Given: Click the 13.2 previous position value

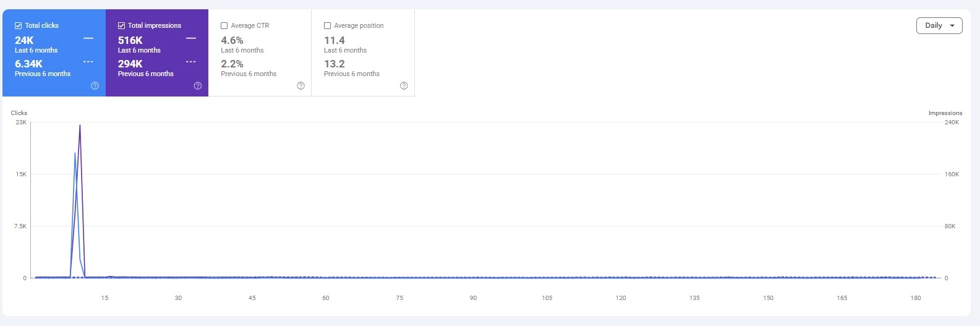Looking at the screenshot, I should pyautogui.click(x=334, y=64).
